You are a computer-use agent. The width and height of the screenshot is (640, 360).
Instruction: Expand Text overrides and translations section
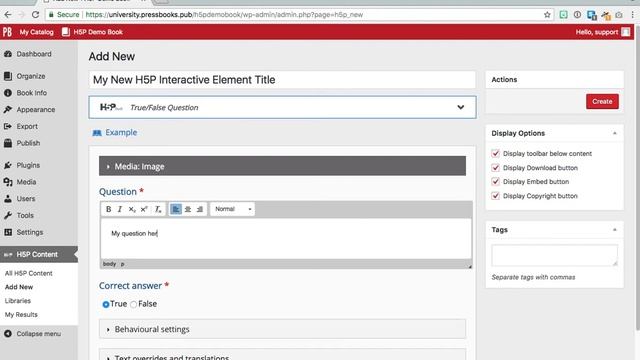coord(282,354)
